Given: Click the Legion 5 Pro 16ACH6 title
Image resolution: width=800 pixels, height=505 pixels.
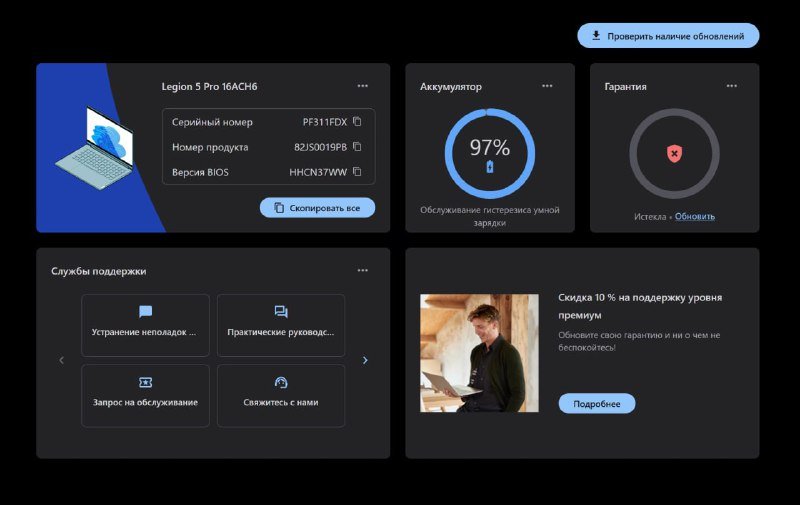Looking at the screenshot, I should pos(209,86).
